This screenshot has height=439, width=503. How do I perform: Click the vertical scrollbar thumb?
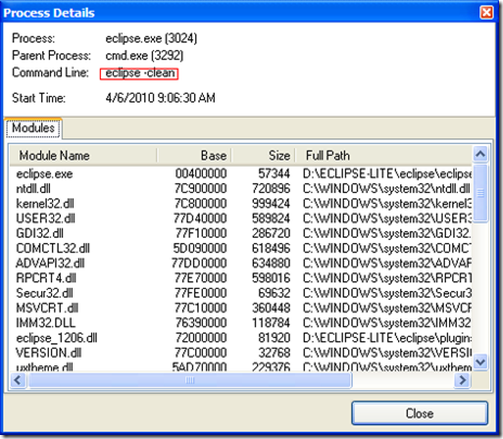tap(480, 193)
